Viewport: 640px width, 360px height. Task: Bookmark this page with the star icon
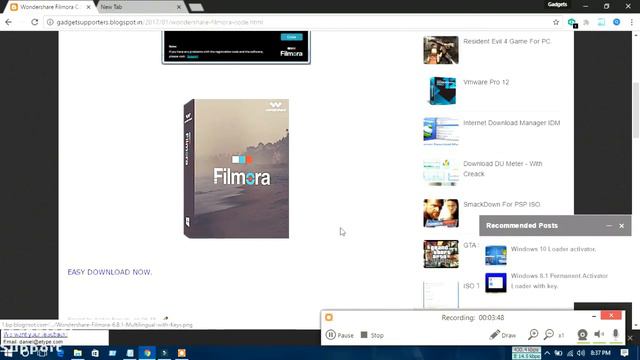pos(556,22)
